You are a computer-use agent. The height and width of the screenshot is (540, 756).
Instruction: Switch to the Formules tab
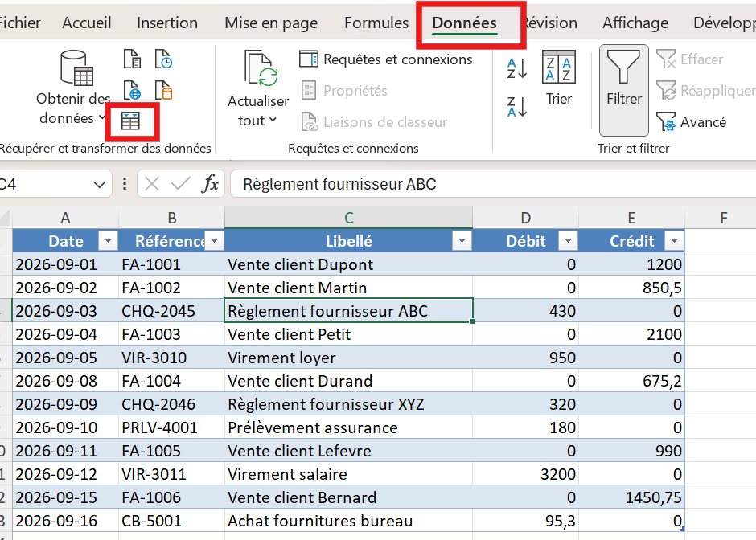(376, 22)
